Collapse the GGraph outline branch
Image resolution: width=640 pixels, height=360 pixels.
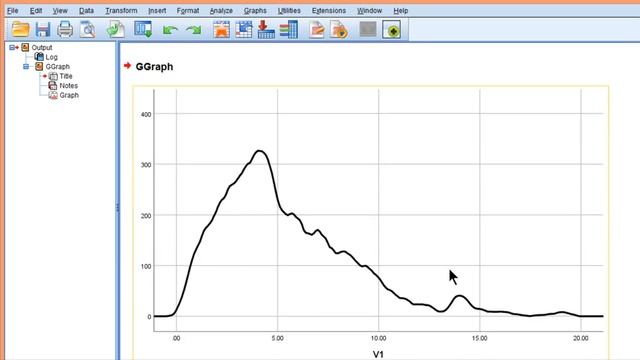click(x=26, y=67)
